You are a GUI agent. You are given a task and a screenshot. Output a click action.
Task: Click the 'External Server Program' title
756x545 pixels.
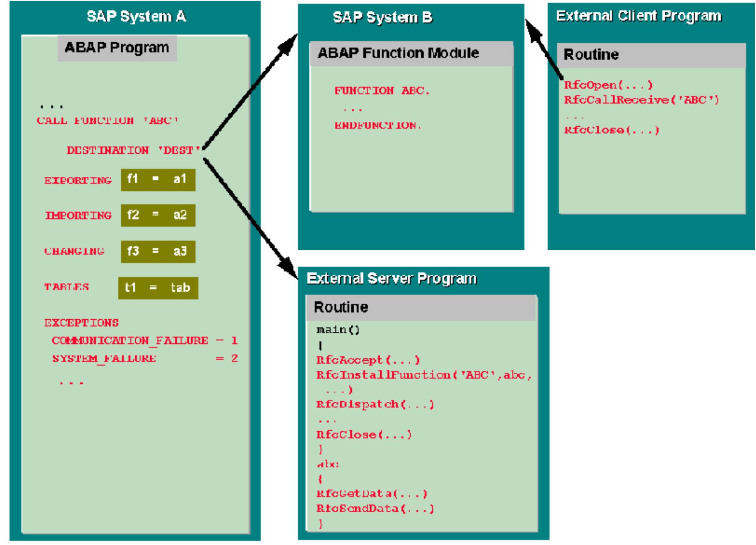pos(391,278)
